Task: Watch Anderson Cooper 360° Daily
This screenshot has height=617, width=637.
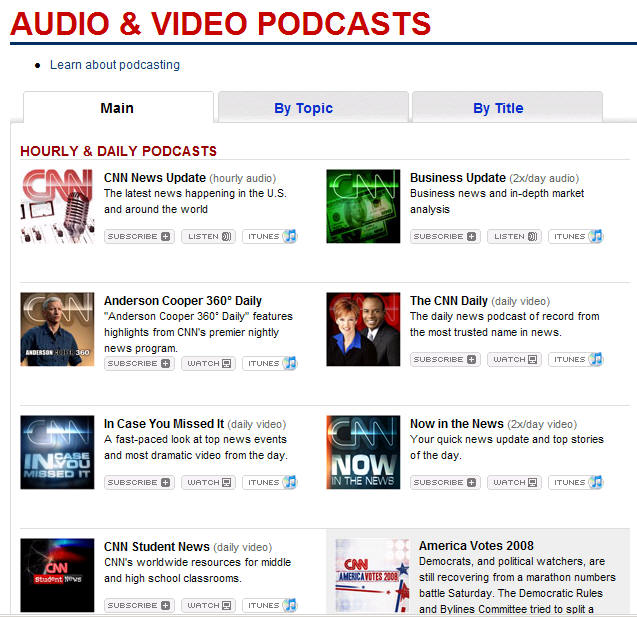Action: click(x=208, y=363)
